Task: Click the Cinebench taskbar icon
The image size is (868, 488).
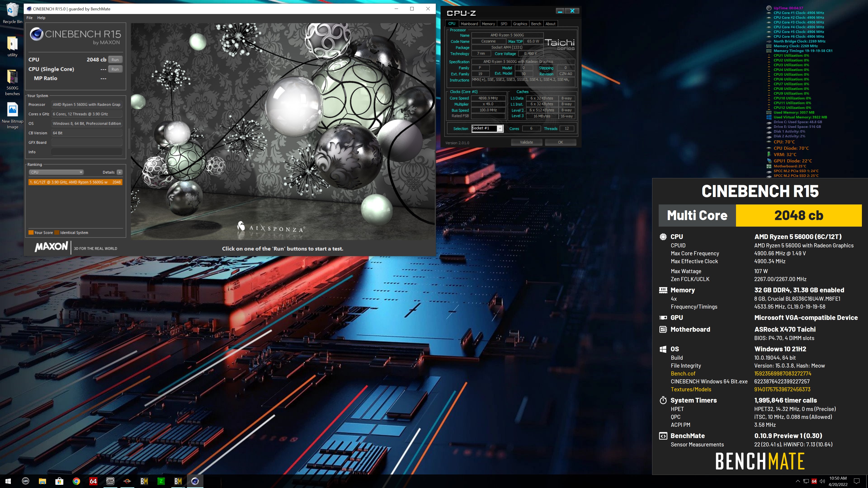Action: click(195, 481)
